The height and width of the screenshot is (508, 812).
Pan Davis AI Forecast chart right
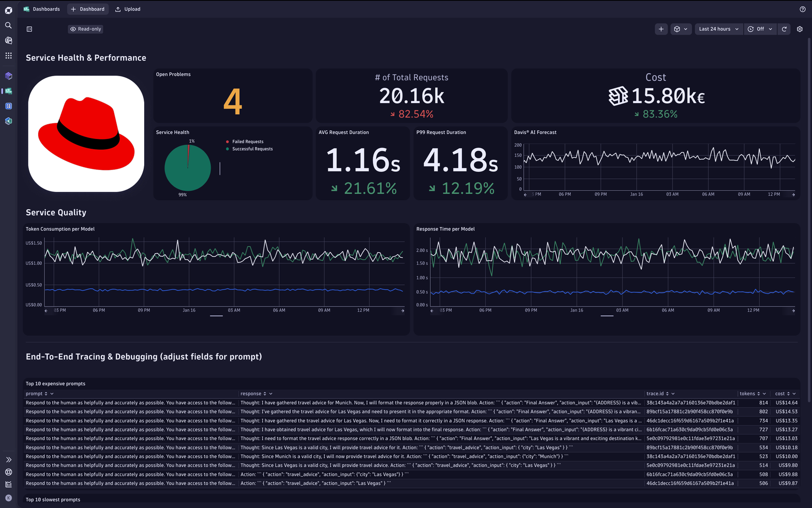click(793, 194)
